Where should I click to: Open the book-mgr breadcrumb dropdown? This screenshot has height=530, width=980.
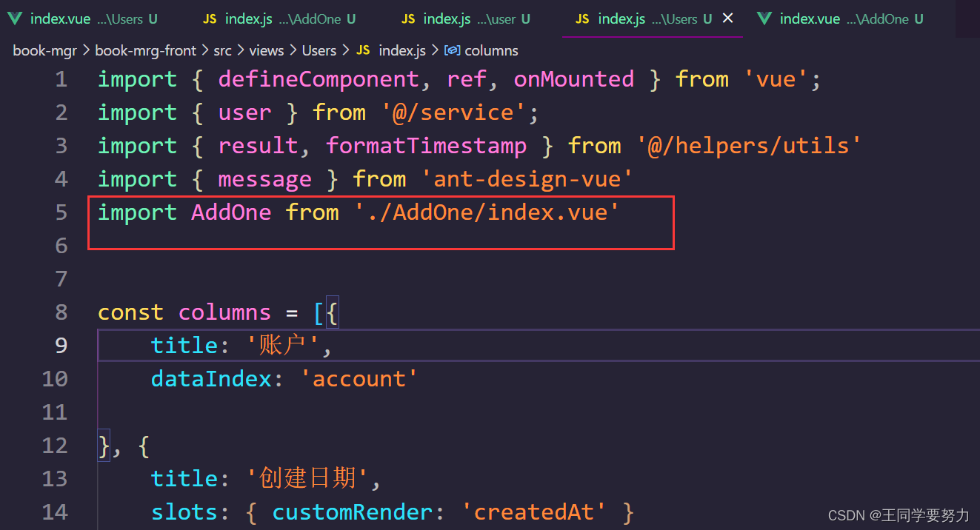coord(44,50)
